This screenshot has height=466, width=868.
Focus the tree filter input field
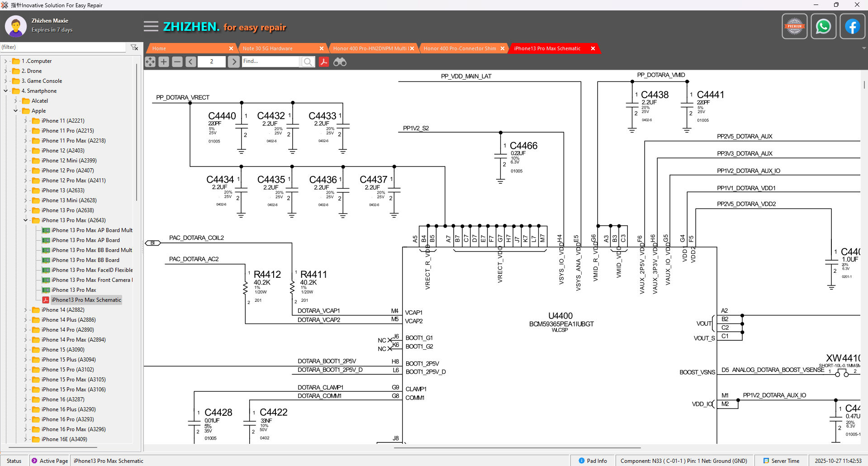click(x=63, y=47)
